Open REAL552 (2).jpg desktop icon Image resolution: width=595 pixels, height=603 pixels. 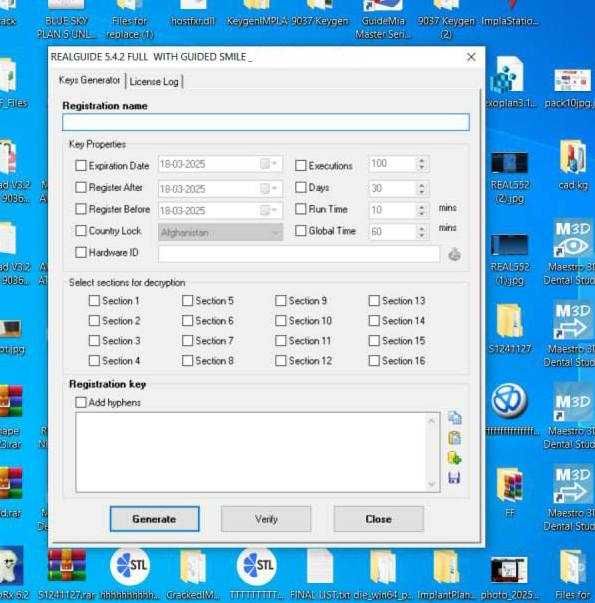tap(510, 177)
